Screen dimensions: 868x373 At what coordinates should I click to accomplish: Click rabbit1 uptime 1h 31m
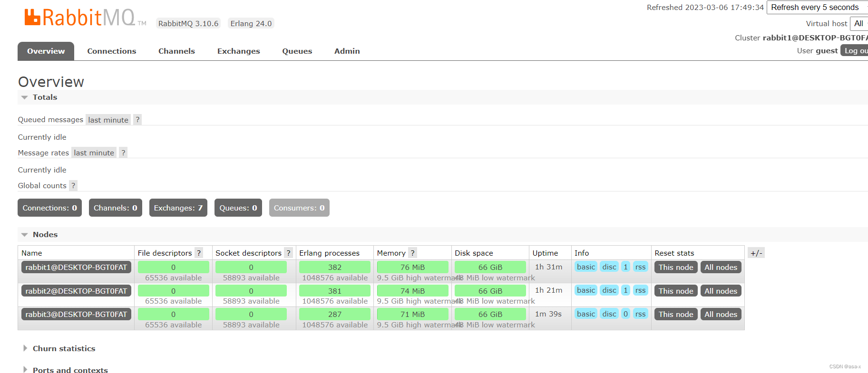(548, 267)
